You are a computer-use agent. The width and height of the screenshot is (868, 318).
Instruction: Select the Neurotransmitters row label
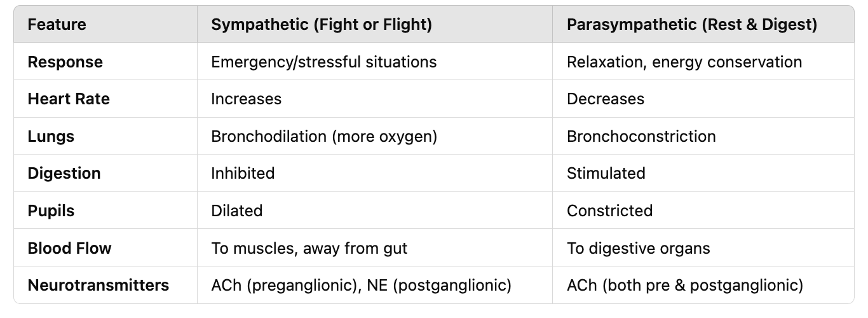click(x=98, y=286)
